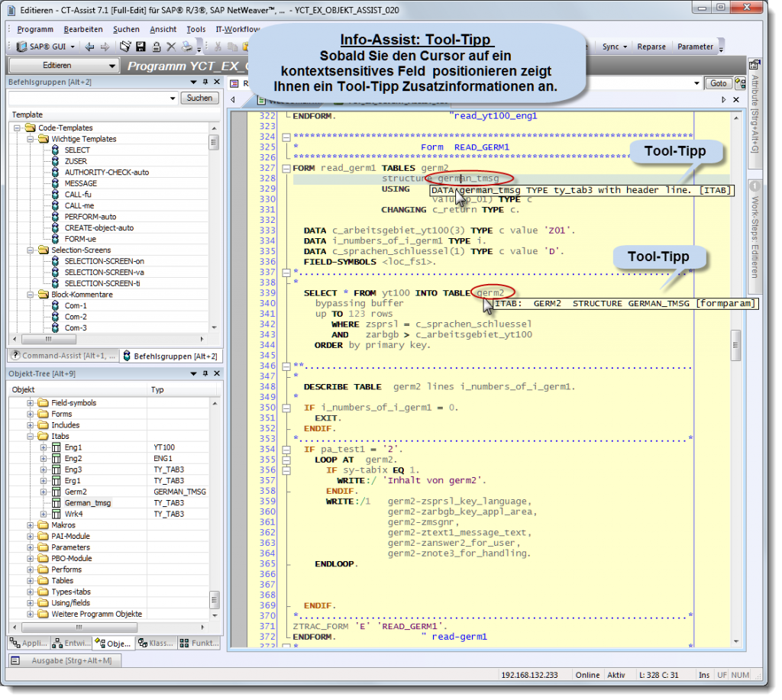Open the Sync dropdown arrow
Viewport: 782px width, 700px height.
pyautogui.click(x=627, y=47)
